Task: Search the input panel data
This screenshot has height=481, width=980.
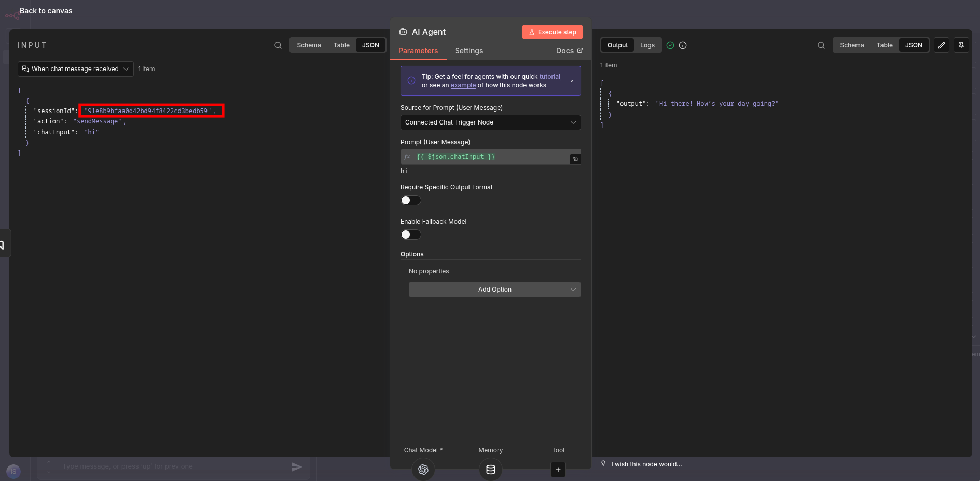Action: click(x=278, y=45)
